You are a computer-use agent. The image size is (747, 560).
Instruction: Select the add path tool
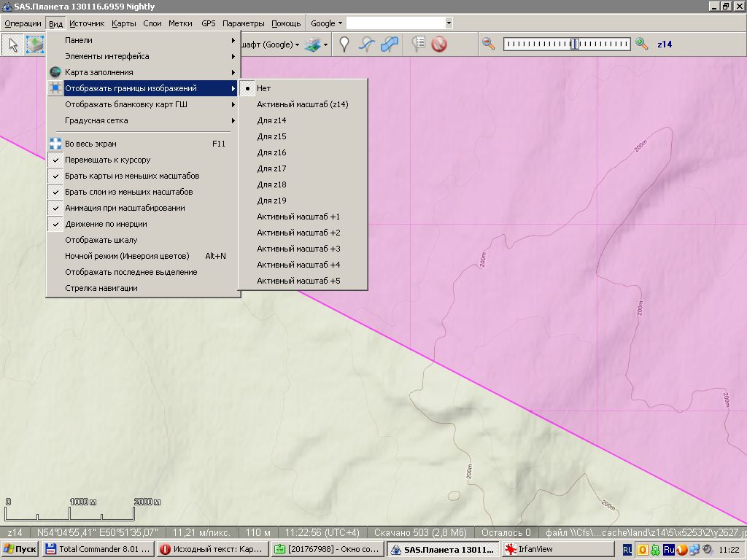coord(368,44)
